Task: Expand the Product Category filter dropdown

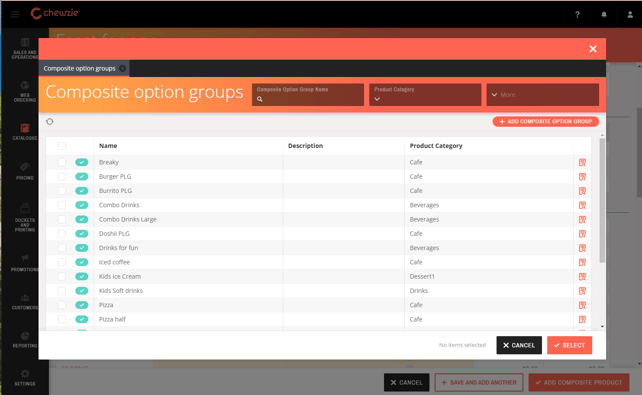Action: 425,95
